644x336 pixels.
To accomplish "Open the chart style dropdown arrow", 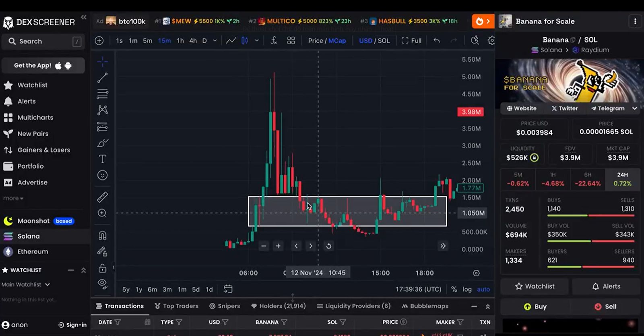I will [x=257, y=41].
